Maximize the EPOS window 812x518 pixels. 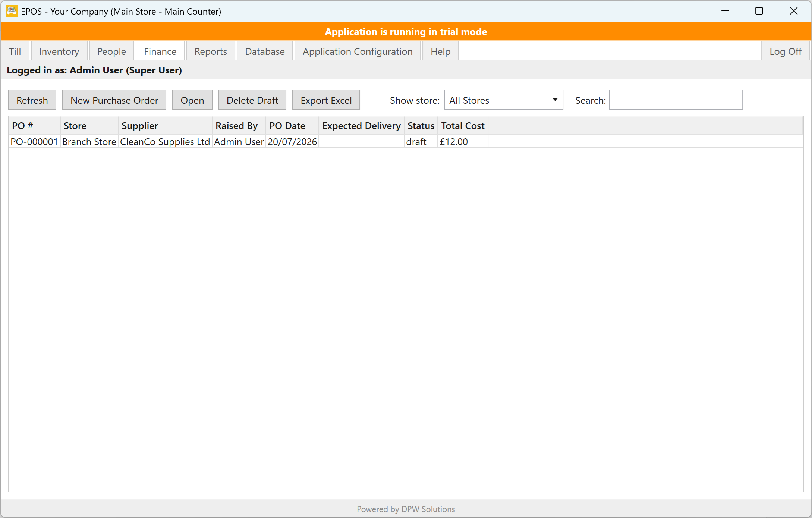pyautogui.click(x=759, y=11)
